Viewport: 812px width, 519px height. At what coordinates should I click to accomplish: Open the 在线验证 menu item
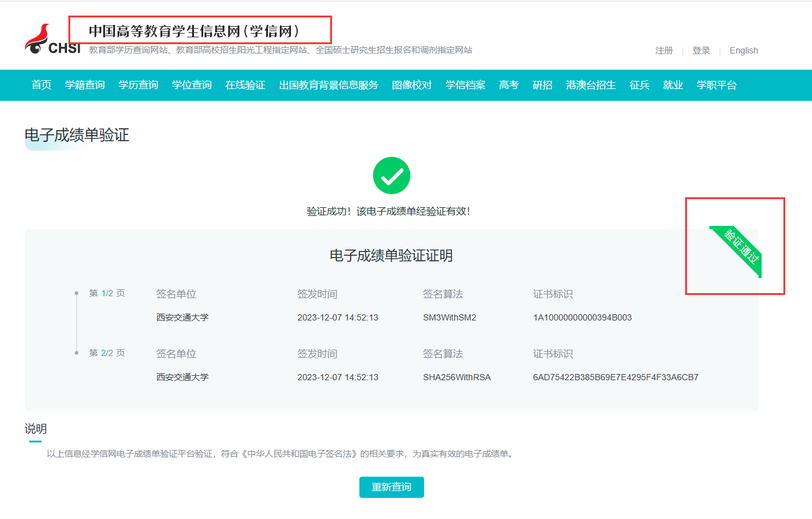pos(246,85)
